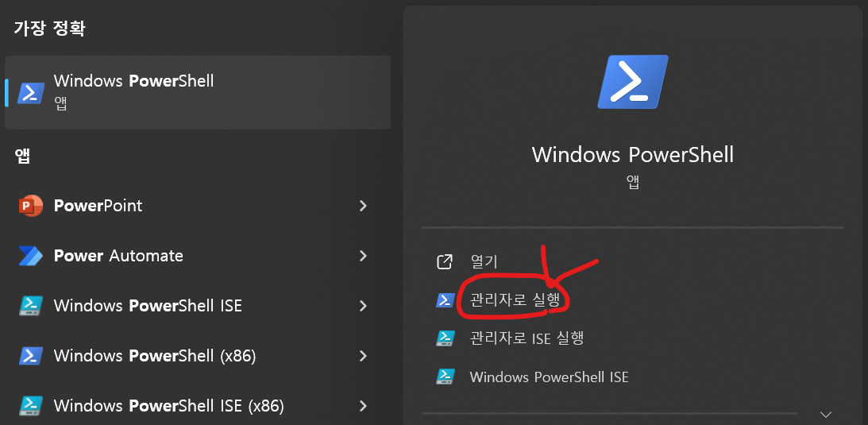The image size is (868, 425).
Task: Expand PowerPoint result chevron
Action: (363, 206)
